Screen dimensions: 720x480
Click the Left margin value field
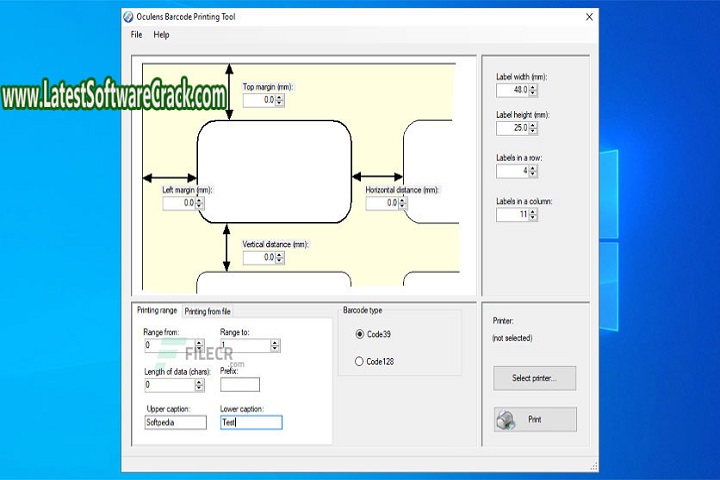(179, 203)
